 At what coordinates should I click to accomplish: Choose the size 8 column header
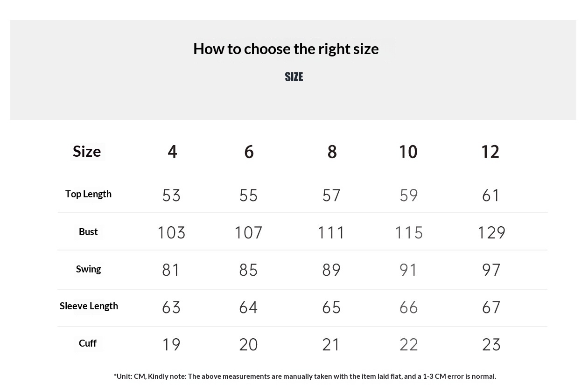(x=332, y=152)
